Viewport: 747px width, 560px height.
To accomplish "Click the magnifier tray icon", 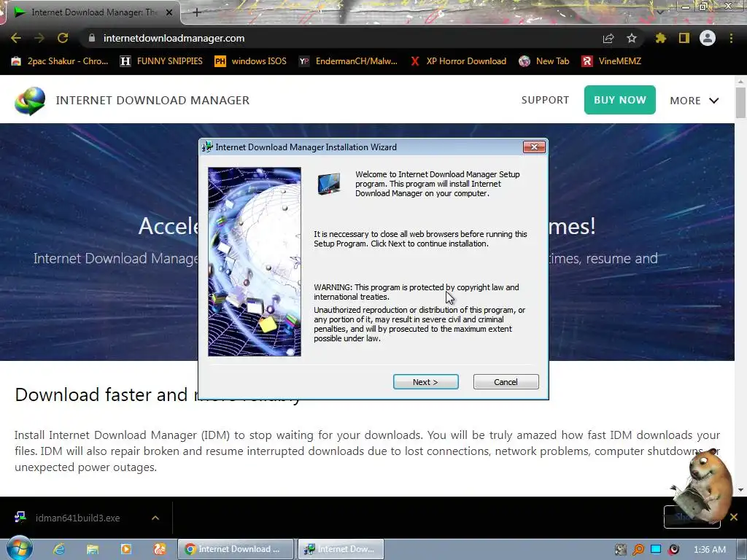I will (638, 550).
